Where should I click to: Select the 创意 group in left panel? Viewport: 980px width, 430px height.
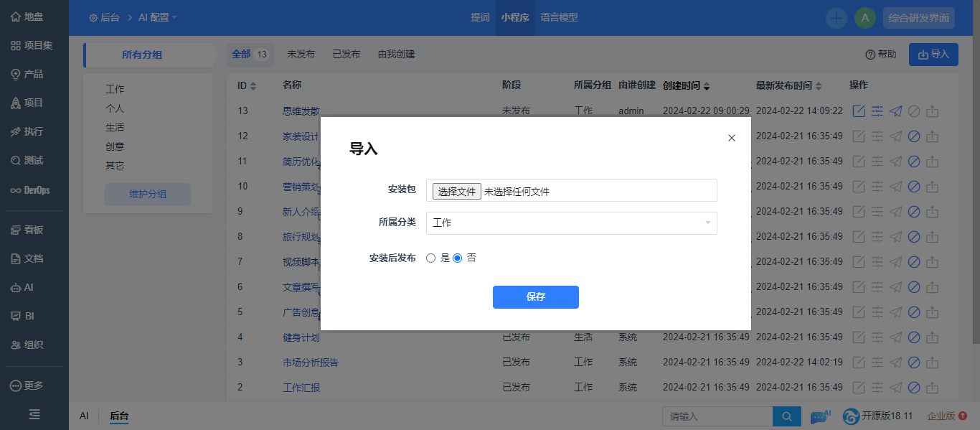115,146
